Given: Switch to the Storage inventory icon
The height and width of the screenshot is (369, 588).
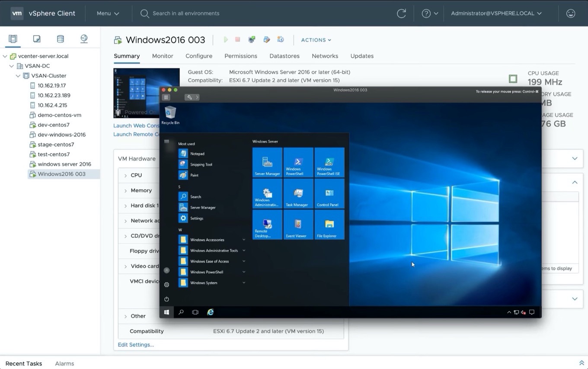Looking at the screenshot, I should point(61,39).
